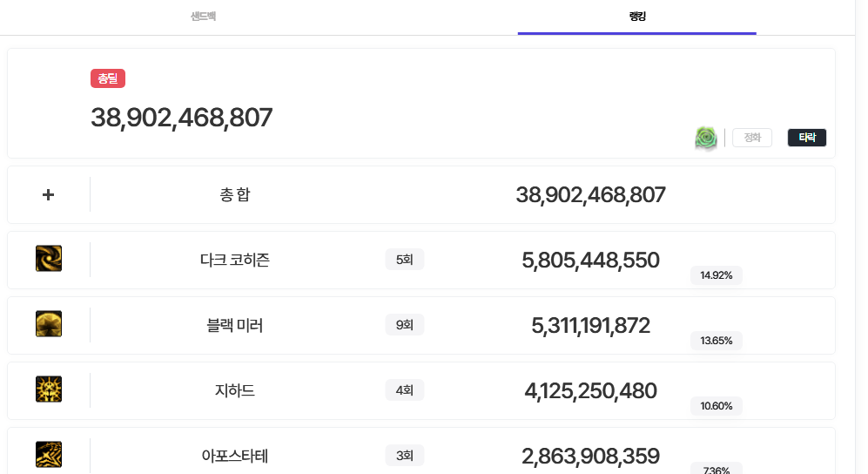Viewport: 868px width, 474px height.
Task: Click the 다크 코히즌 skill name
Action: tap(235, 260)
